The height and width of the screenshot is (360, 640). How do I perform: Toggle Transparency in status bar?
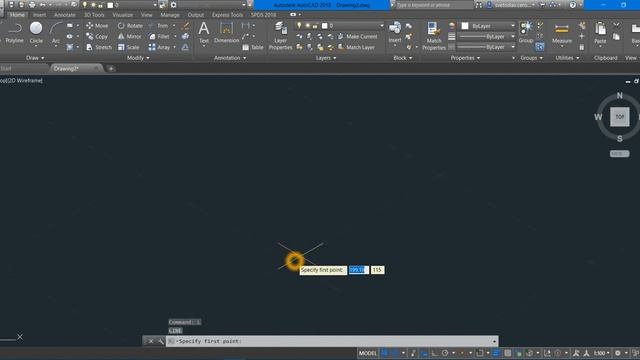[507, 353]
